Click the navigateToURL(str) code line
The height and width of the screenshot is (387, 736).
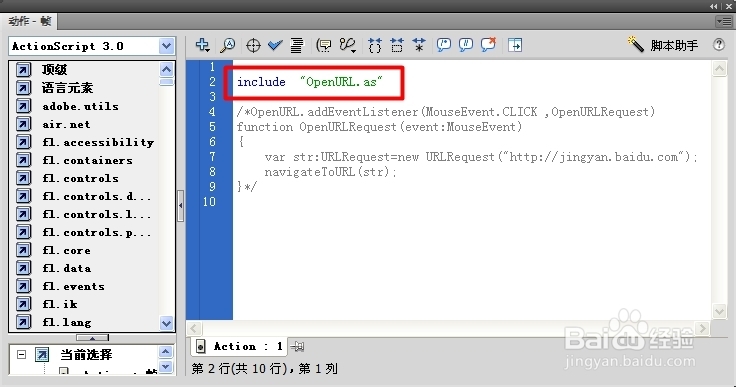coord(330,172)
